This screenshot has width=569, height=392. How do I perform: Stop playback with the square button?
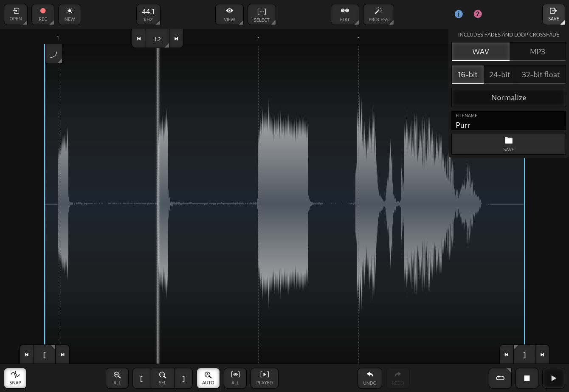(x=527, y=378)
